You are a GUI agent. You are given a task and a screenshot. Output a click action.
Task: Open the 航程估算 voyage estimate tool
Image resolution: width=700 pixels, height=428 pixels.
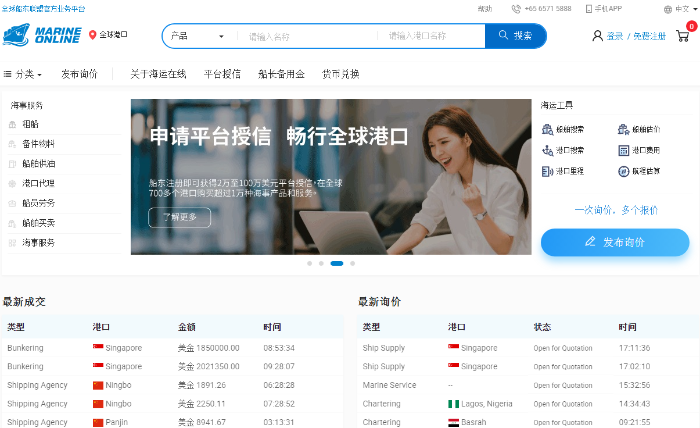pyautogui.click(x=639, y=171)
